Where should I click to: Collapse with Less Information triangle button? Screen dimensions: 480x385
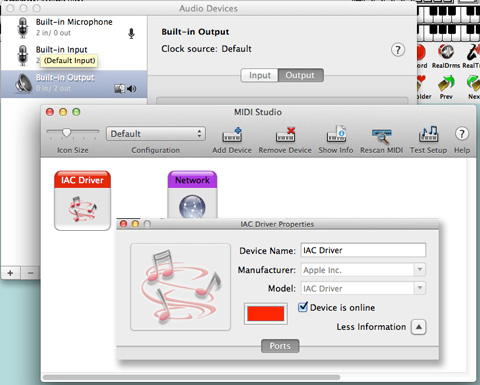click(419, 327)
